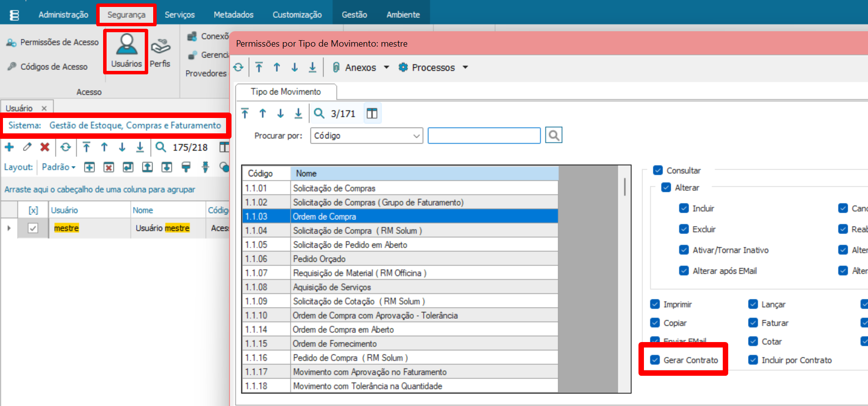Move to previous movement next to 3/171

tap(263, 114)
